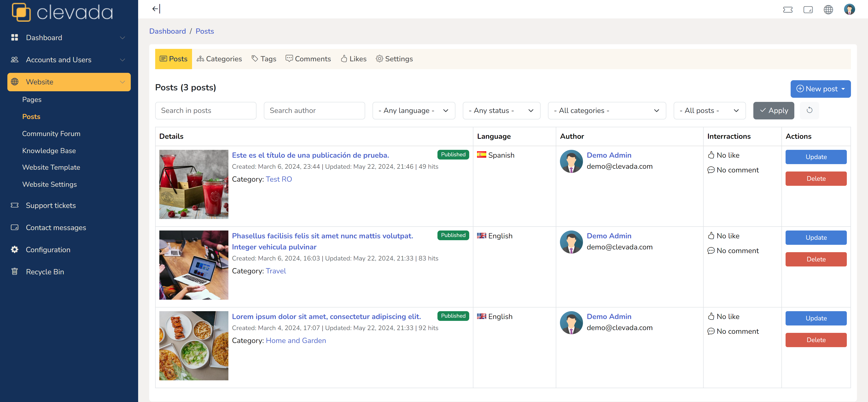Delete the Spanish test post
The width and height of the screenshot is (868, 402).
(816, 178)
